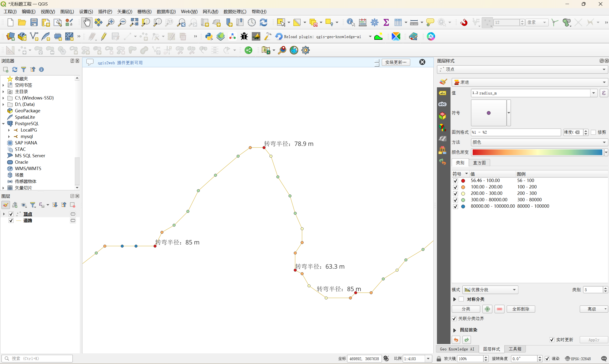Switch to the 直方图 tab
The height and width of the screenshot is (364, 609).
[x=479, y=163]
